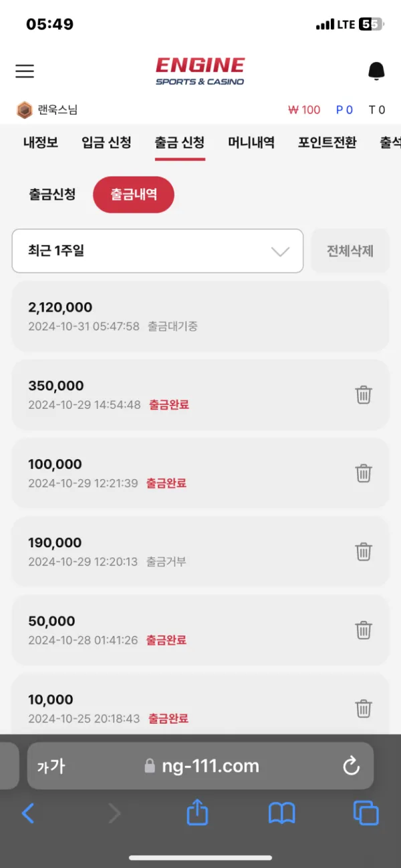Select the 출금신청 sub-tab
This screenshot has height=868, width=401.
point(52,194)
